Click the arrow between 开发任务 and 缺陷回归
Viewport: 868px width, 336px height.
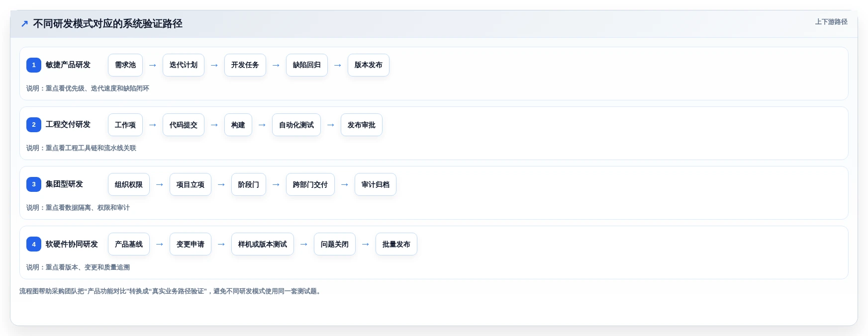[x=276, y=65]
